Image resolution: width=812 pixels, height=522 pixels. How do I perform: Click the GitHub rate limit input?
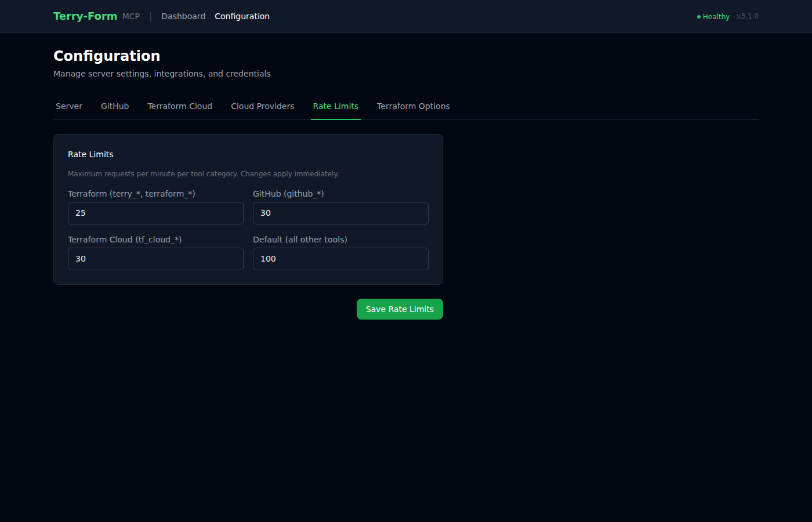(340, 213)
